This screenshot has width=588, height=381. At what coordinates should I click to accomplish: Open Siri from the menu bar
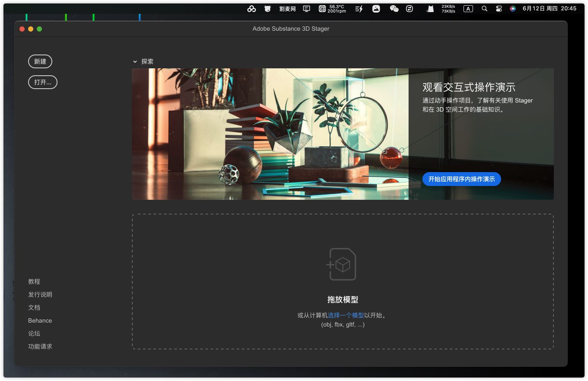(x=513, y=9)
